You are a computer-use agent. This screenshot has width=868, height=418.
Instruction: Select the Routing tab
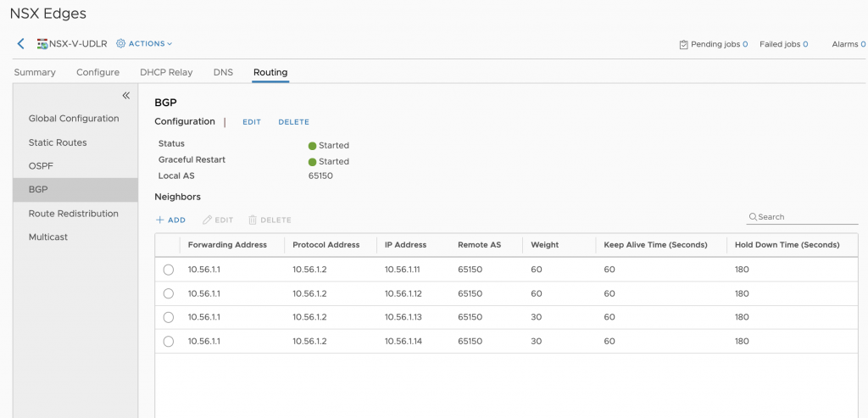[x=270, y=73]
